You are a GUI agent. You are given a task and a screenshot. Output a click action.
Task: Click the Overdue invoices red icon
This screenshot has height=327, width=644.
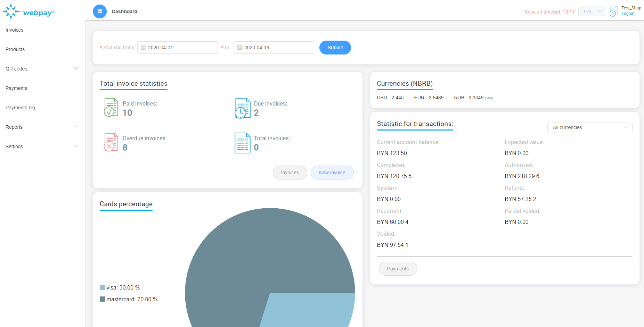click(x=111, y=142)
